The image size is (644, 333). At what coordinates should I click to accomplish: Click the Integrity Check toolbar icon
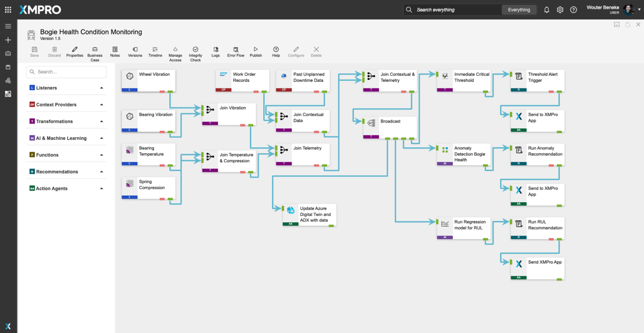click(x=195, y=49)
